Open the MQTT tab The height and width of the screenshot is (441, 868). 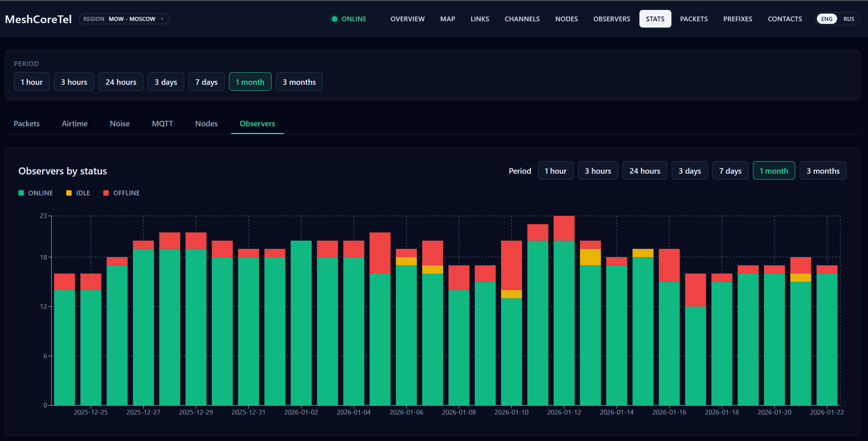click(x=162, y=124)
